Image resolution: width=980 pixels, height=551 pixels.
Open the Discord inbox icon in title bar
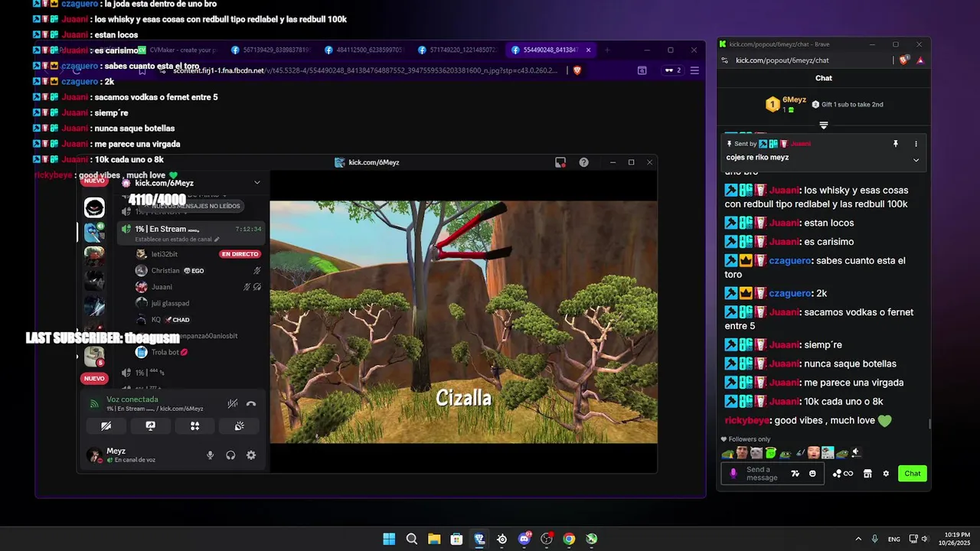tap(560, 162)
